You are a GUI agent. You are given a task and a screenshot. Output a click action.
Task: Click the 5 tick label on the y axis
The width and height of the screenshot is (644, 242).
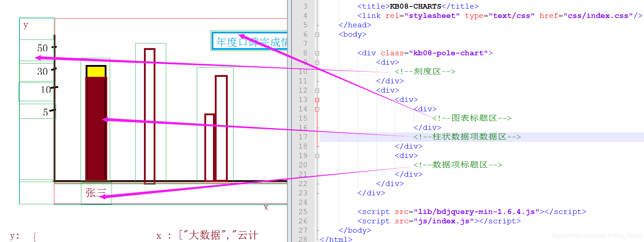coord(46,112)
